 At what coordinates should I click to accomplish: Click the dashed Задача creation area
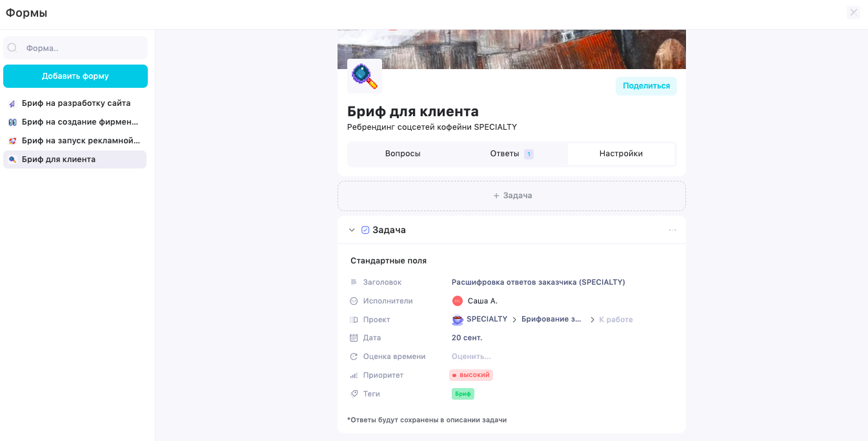pyautogui.click(x=511, y=195)
